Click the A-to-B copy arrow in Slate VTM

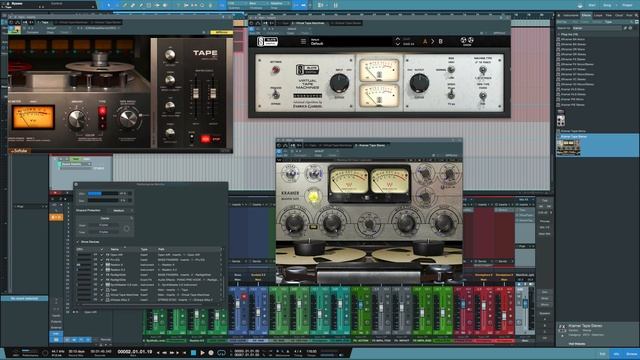pos(433,41)
